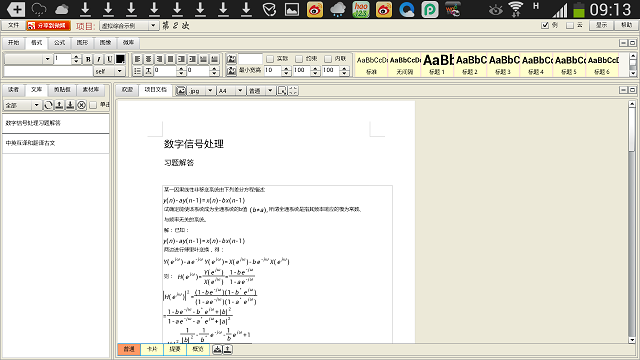Toggle the 例 checkbox

click(545, 25)
